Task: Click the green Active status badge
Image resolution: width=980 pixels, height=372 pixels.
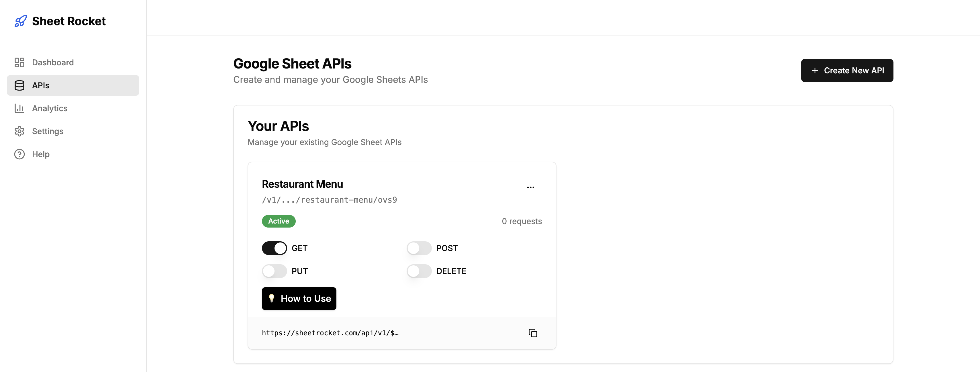Action: point(279,221)
